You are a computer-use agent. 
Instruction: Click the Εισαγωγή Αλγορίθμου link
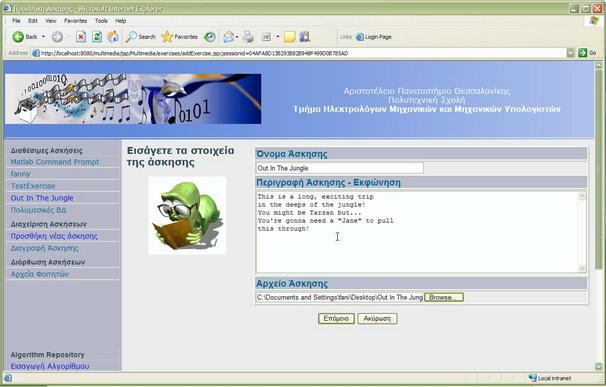tap(50, 366)
